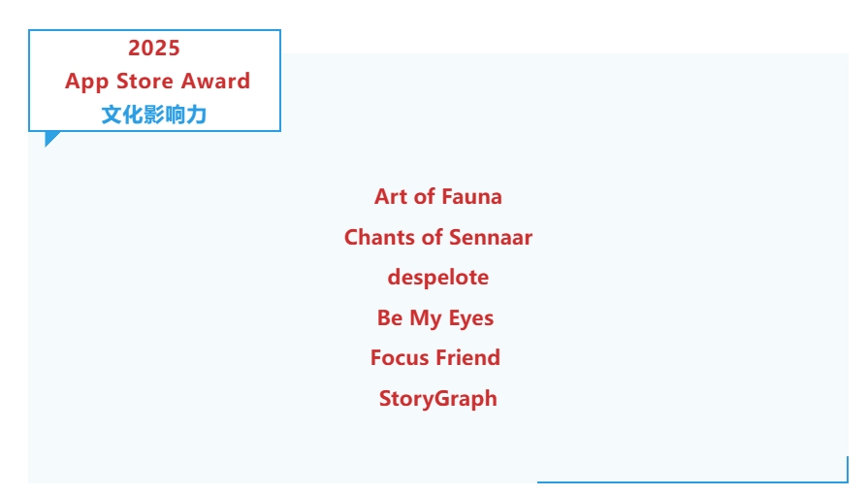Viewport: 868px width, 497px height.
Task: Select the Chants of Sennaar title
Action: (437, 237)
